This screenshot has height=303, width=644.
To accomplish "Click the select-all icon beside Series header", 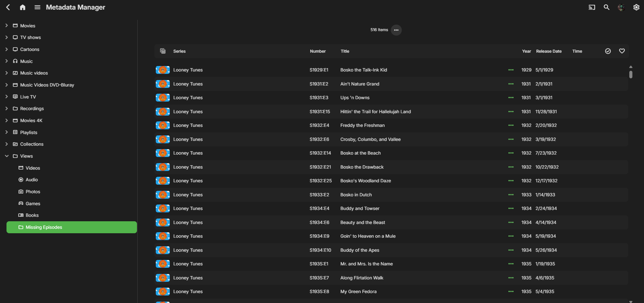I will 163,51.
